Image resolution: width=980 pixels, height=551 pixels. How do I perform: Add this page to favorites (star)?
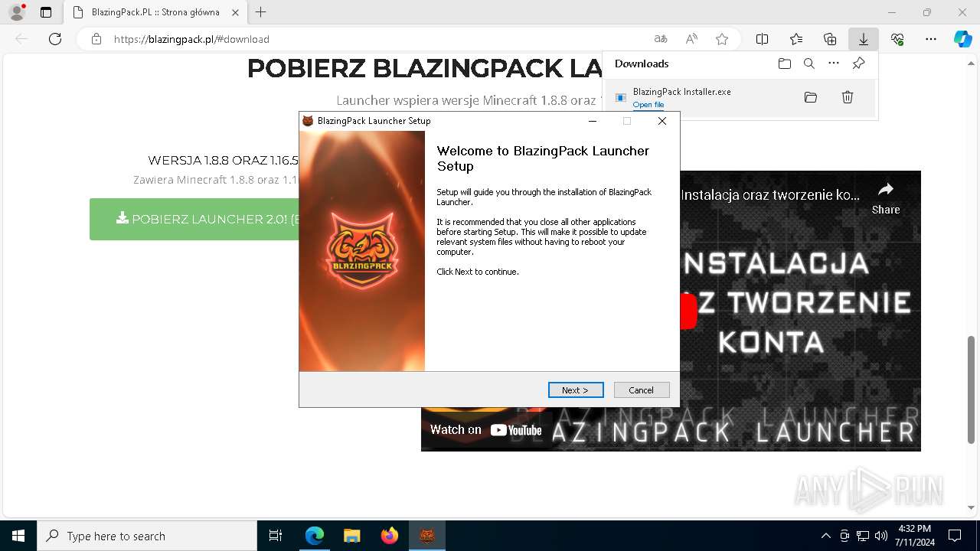pos(721,39)
